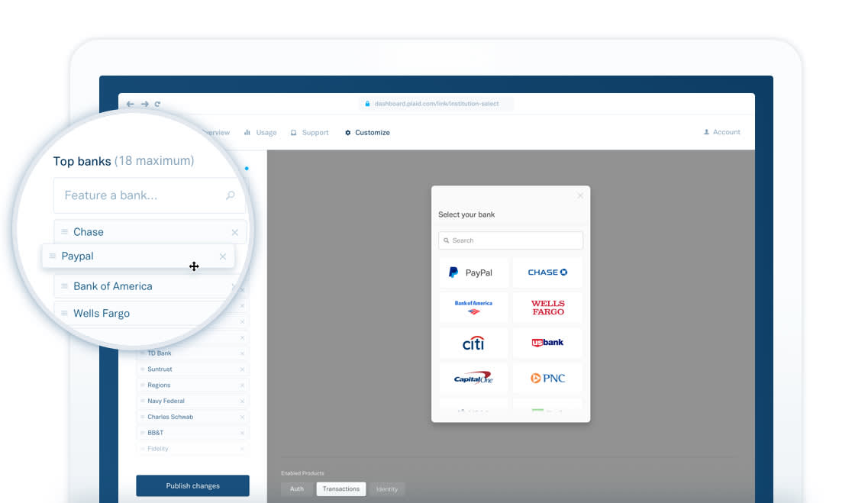
Task: Choose the Bank of America tile
Action: click(x=473, y=308)
